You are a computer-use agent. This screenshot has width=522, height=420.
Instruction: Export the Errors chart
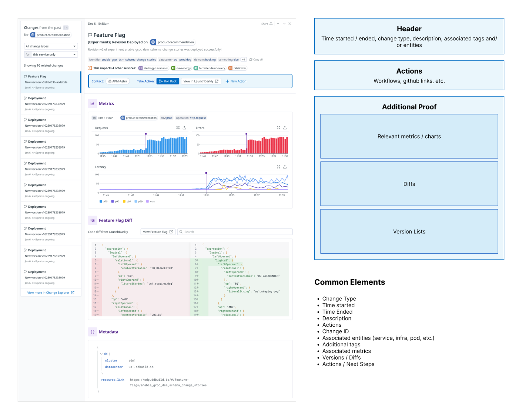click(285, 128)
